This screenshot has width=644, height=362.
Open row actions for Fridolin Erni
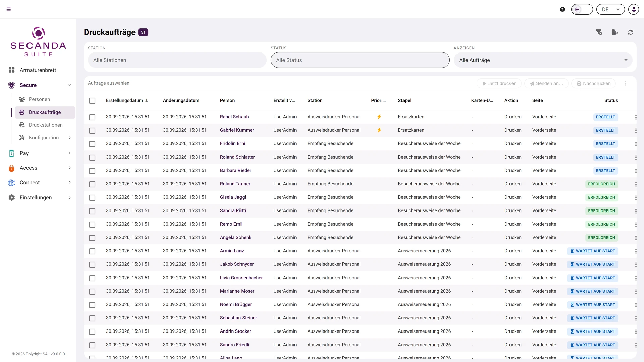636,144
